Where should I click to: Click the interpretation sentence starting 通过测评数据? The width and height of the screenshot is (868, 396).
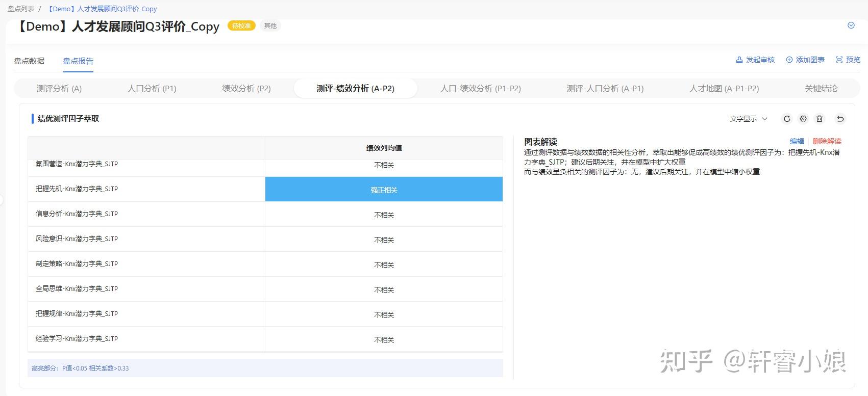click(x=682, y=157)
